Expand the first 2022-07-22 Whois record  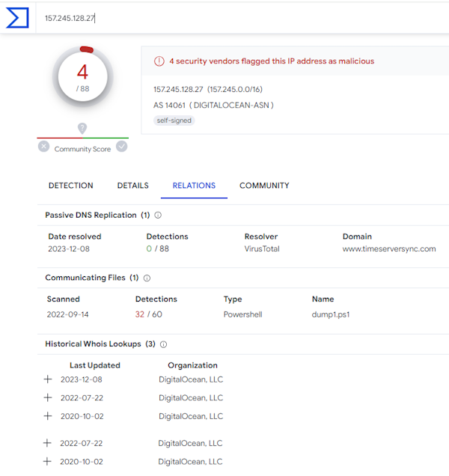pos(48,397)
